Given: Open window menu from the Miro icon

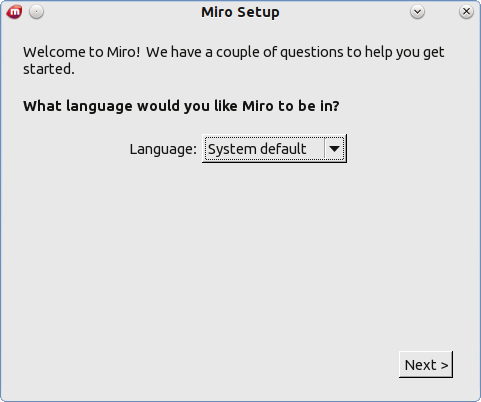Looking at the screenshot, I should (14, 12).
